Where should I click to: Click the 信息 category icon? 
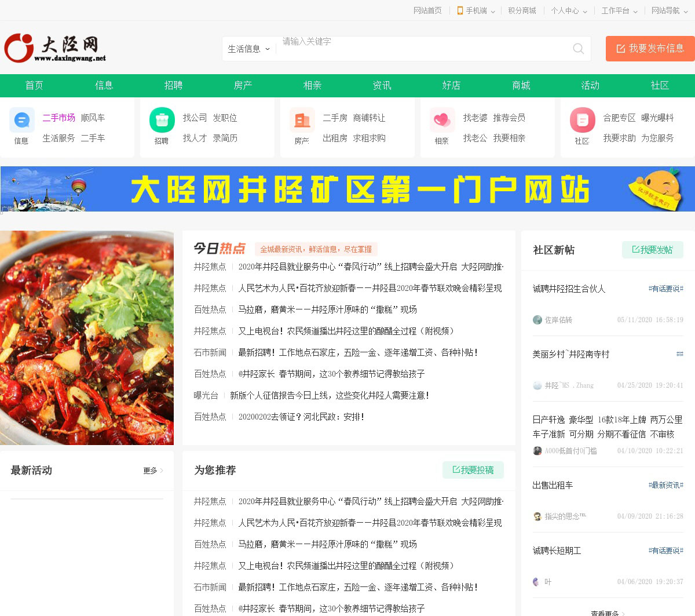22,120
